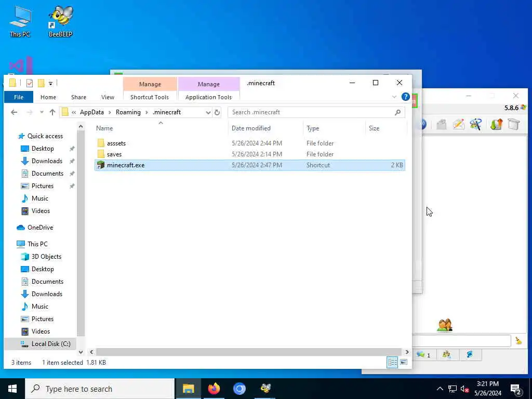Click BeeBEEP broom clear icon
Screen dimensions: 532x399
(518, 341)
